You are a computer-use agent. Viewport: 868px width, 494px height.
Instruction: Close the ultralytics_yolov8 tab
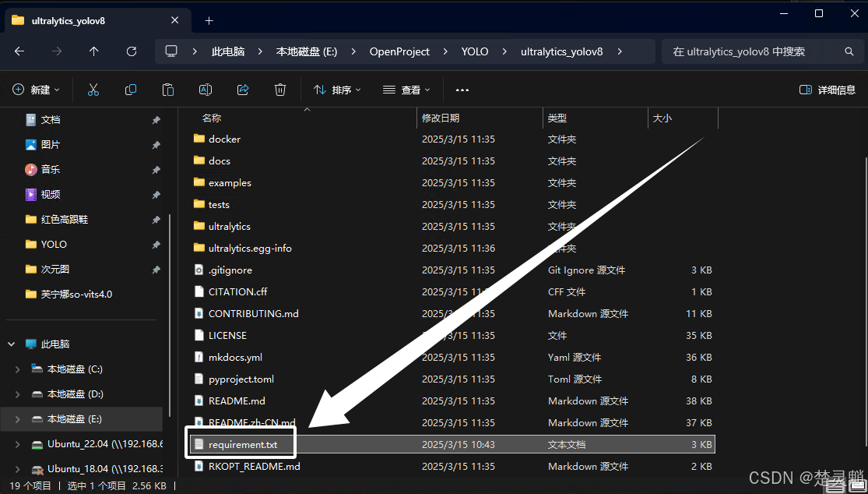coord(175,20)
